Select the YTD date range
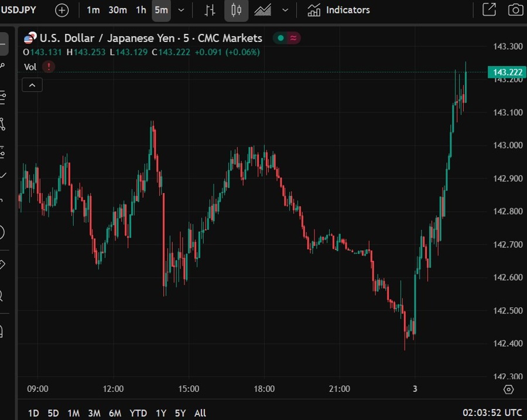The image size is (527, 420). pos(138,413)
